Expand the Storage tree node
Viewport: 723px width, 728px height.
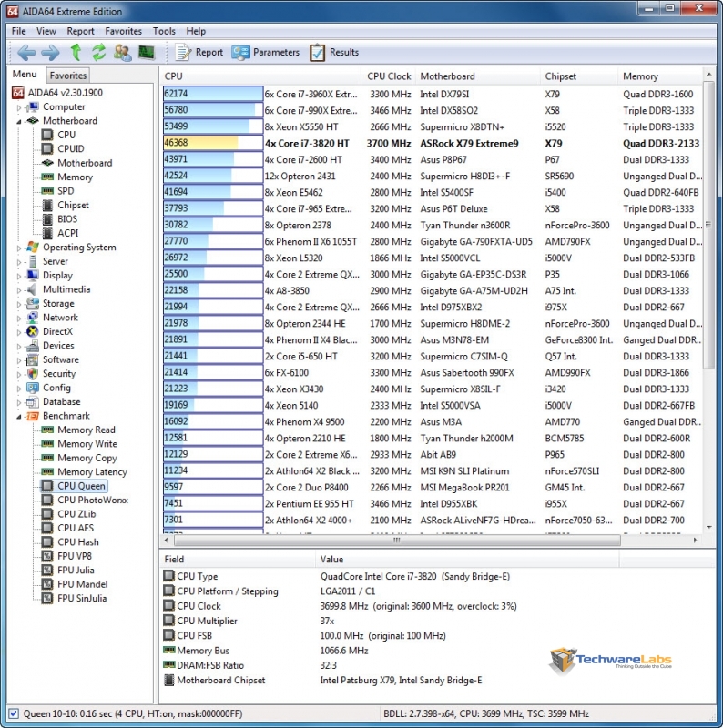point(18,304)
